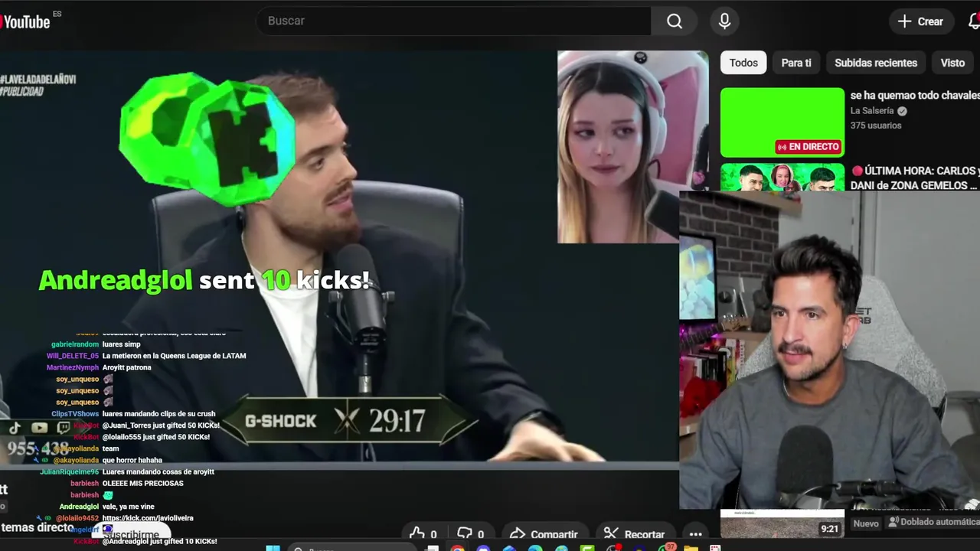Click the '375 usuarios' viewer count

coord(876,126)
